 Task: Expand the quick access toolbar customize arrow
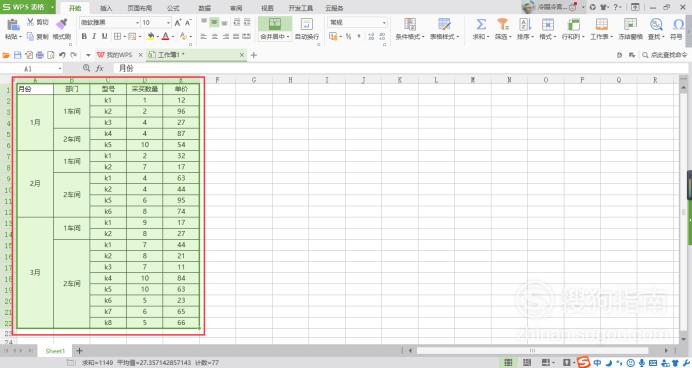point(88,55)
